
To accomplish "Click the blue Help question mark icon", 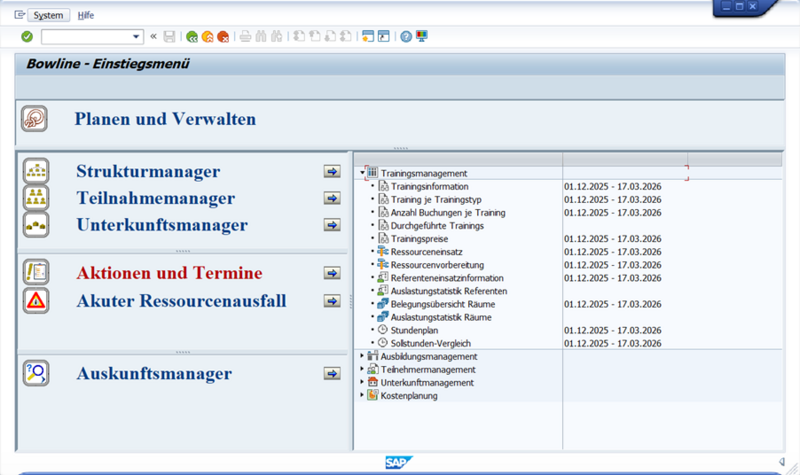I will coord(406,37).
